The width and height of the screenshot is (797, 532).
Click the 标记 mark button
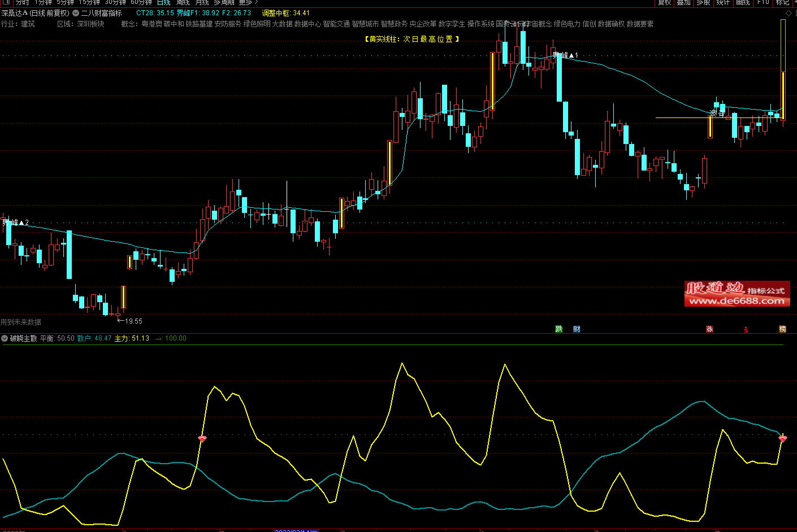[x=783, y=2]
